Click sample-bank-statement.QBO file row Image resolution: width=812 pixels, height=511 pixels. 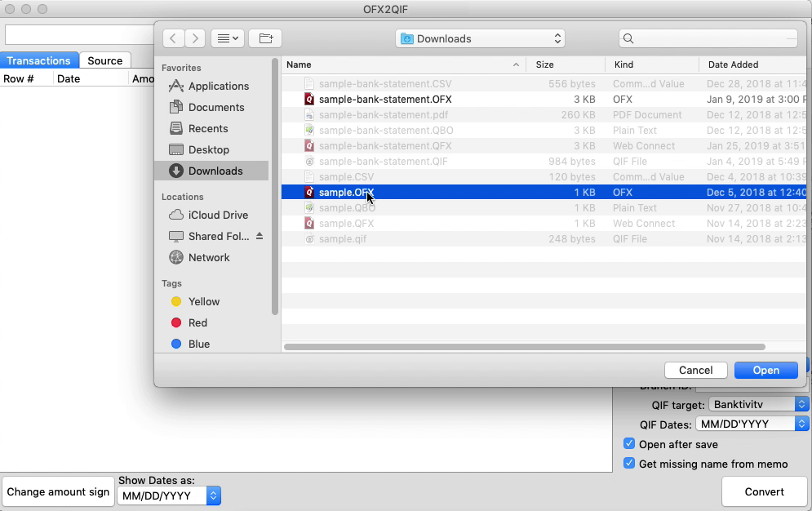click(544, 131)
